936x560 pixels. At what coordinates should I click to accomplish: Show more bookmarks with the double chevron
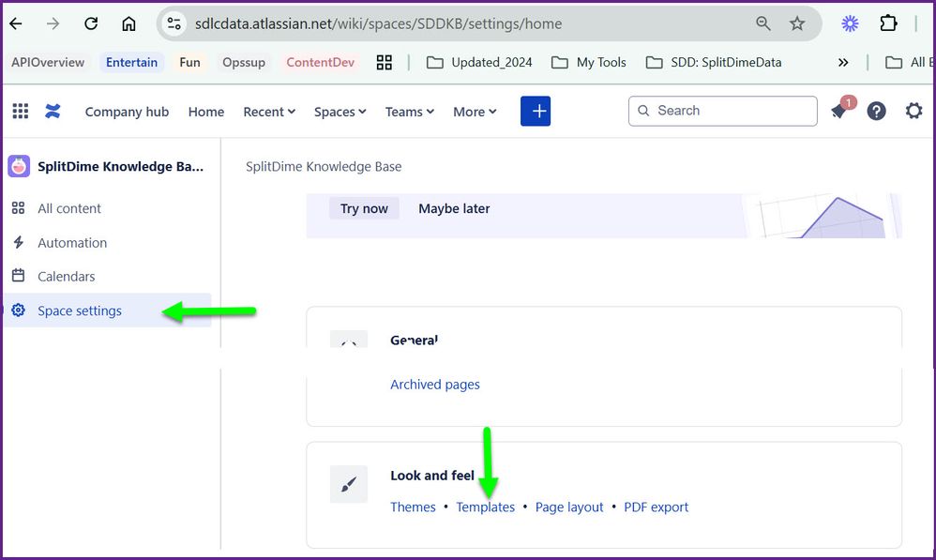pyautogui.click(x=843, y=62)
